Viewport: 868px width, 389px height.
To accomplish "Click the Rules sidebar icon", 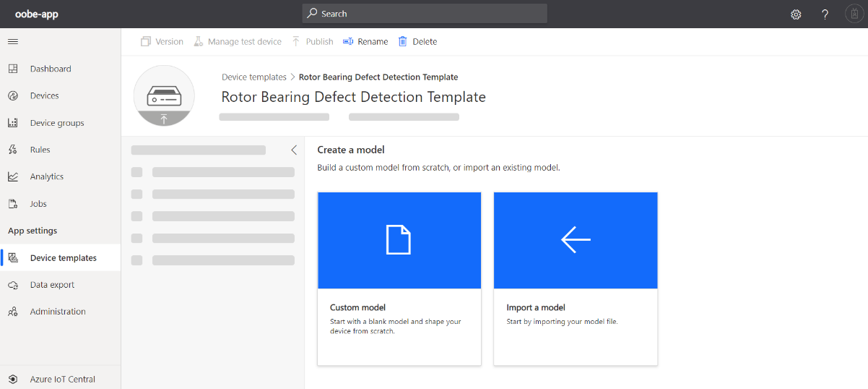I will point(13,150).
